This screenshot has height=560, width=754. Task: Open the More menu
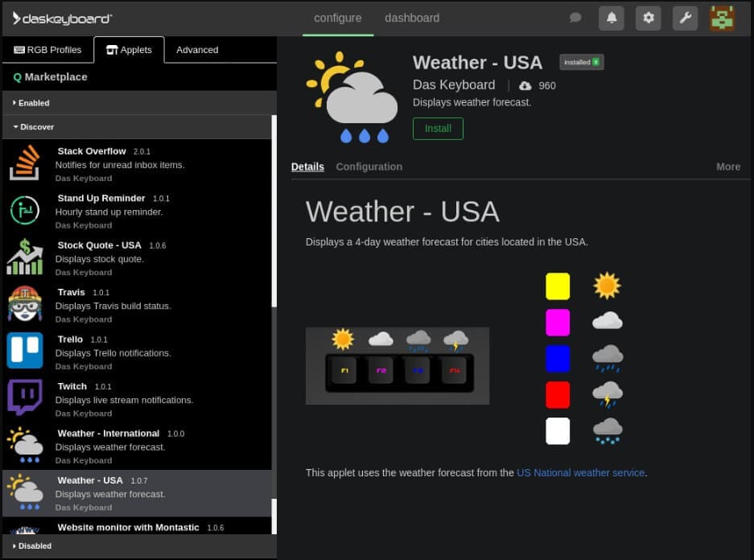(x=728, y=167)
